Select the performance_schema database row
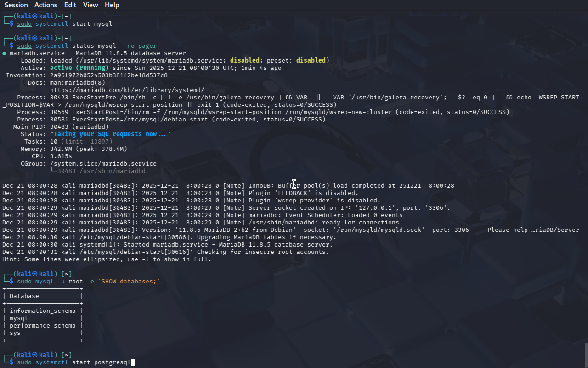Screen dimensions: 588x368 point(42,326)
